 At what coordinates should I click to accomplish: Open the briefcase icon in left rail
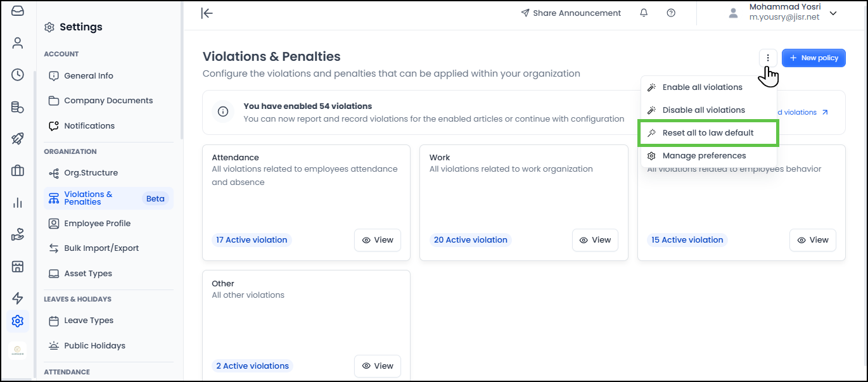click(x=18, y=170)
